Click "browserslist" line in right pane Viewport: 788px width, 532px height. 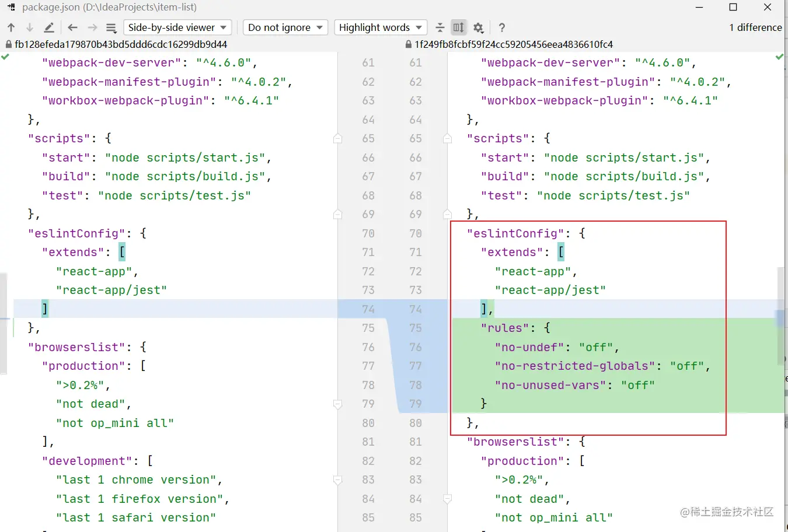(527, 442)
